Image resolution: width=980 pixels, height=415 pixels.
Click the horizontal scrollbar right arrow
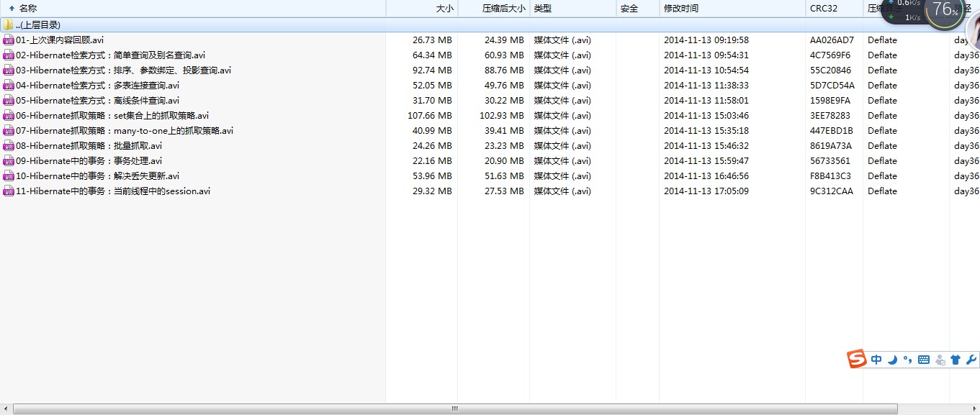(974, 409)
